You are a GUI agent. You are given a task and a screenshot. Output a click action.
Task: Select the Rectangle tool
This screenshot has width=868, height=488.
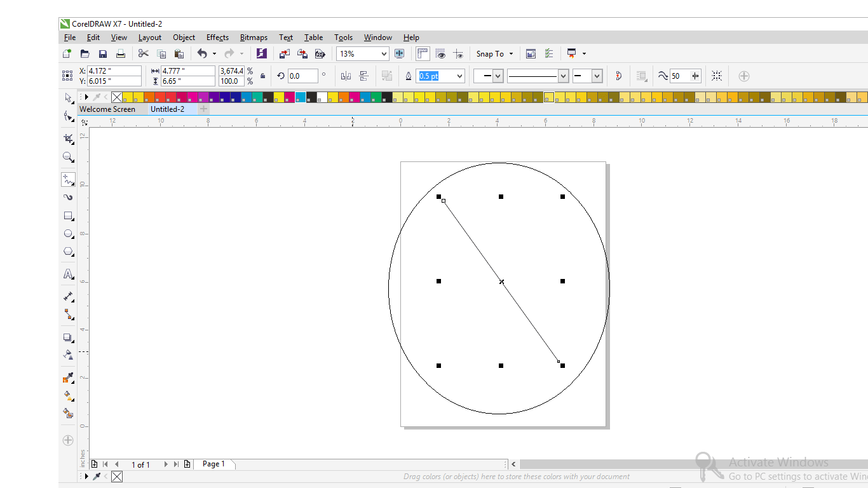tap(68, 215)
